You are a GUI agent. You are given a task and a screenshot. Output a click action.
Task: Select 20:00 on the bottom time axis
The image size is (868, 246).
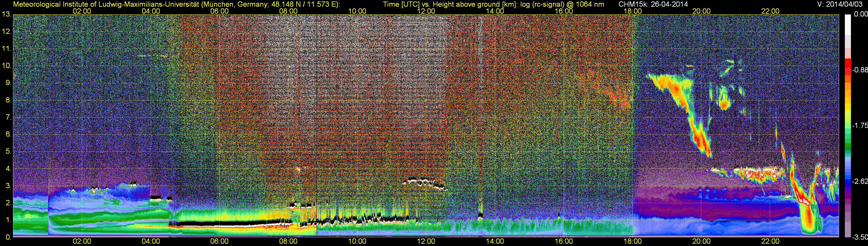click(x=701, y=241)
